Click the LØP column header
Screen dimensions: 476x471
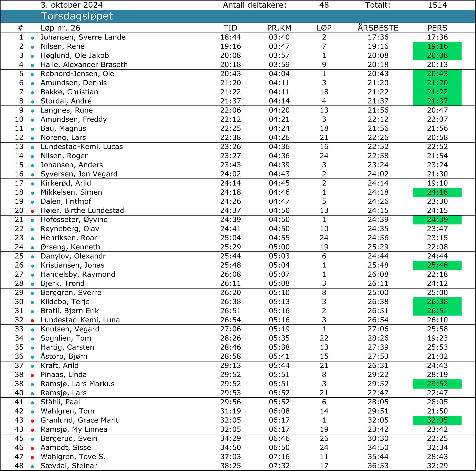(324, 28)
